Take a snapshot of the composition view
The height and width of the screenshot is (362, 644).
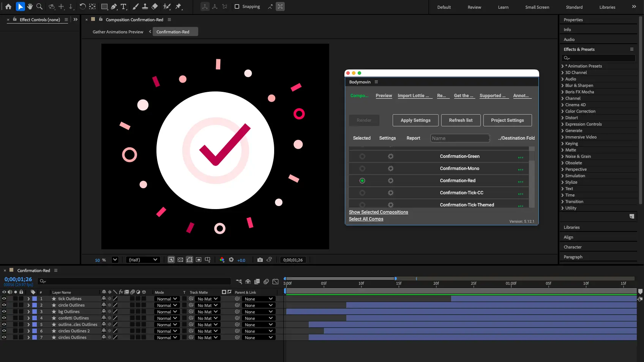coord(260,260)
